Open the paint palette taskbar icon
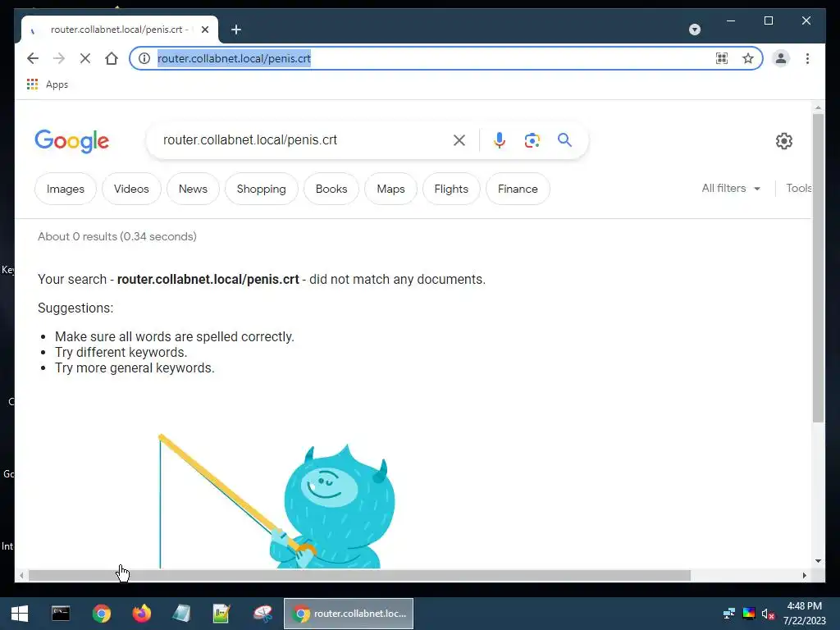The width and height of the screenshot is (840, 630). [x=262, y=614]
